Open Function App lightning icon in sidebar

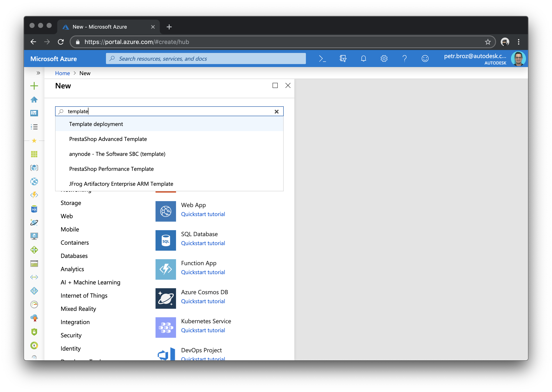point(34,195)
